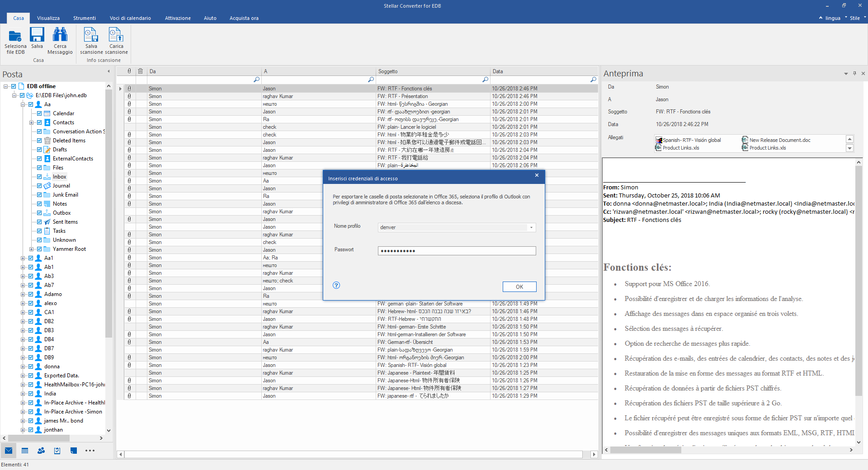Image resolution: width=868 pixels, height=470 pixels.
Task: Expand the DB2 mailbox node
Action: click(x=23, y=321)
